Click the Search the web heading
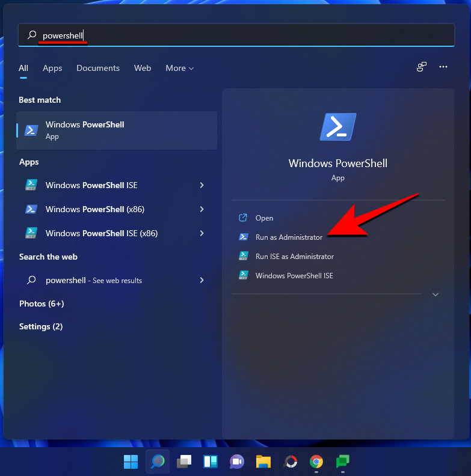 tap(48, 257)
